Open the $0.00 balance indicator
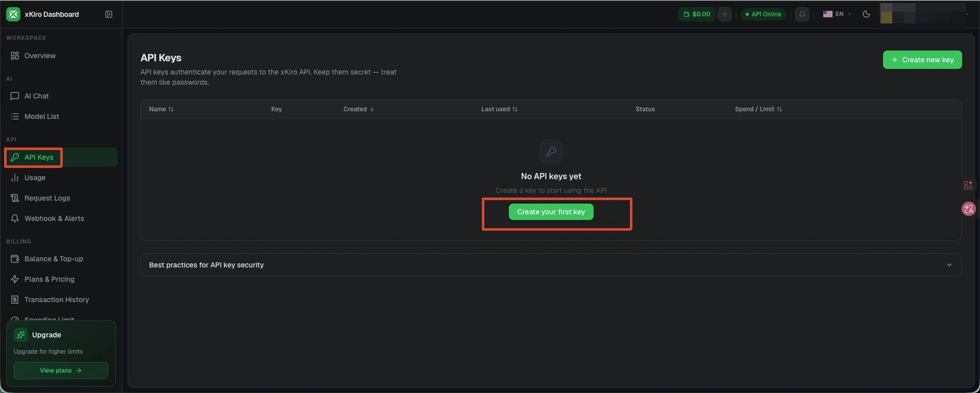Screen dimensions: 980x393 tap(697, 14)
